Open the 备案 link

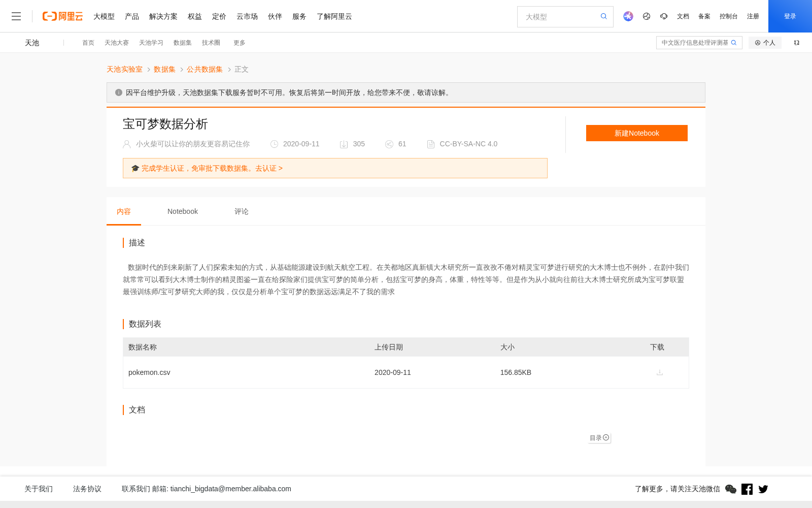(704, 16)
